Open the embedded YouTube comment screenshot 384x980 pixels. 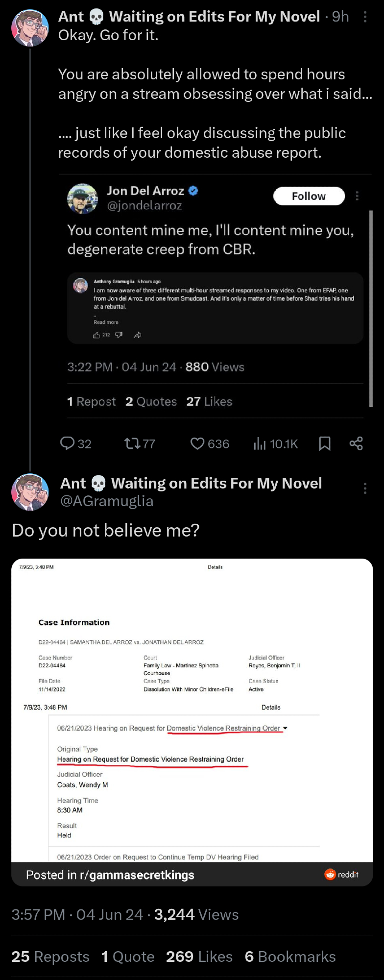(x=215, y=308)
